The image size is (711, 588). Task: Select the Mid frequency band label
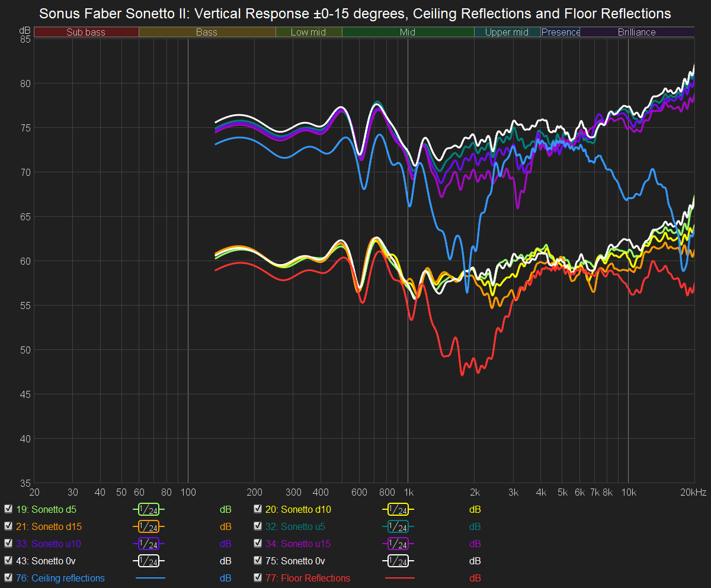pyautogui.click(x=408, y=32)
